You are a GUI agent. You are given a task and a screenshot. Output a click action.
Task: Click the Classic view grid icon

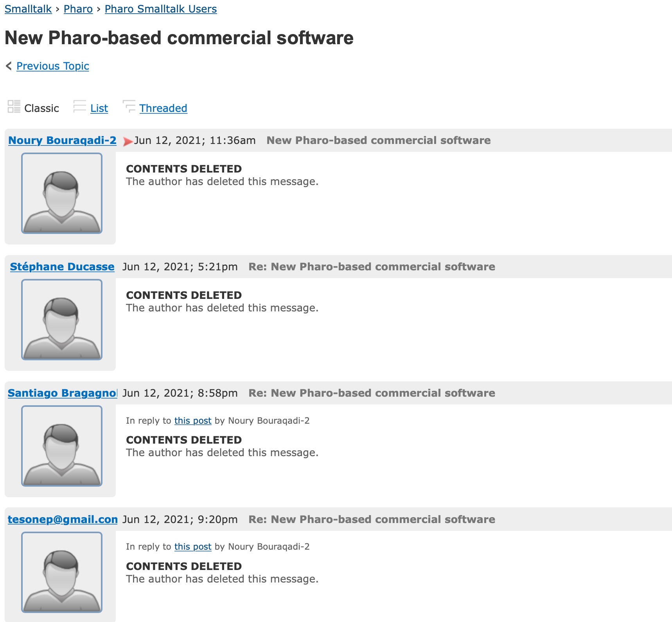(x=14, y=106)
